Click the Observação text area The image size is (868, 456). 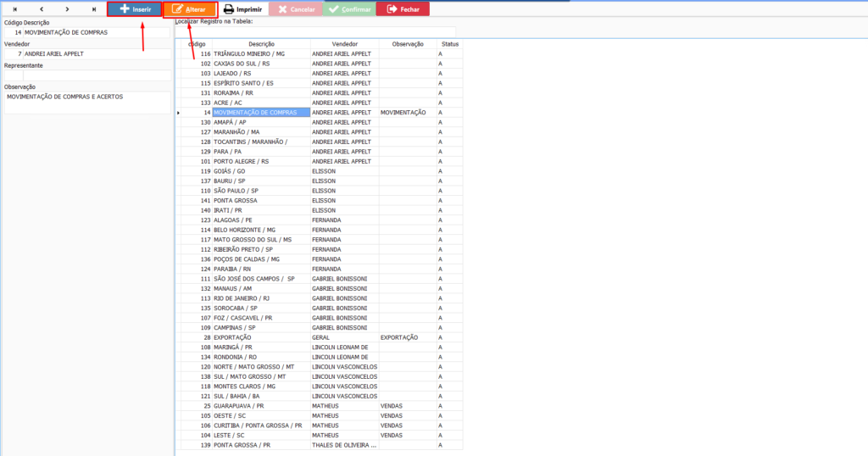(86, 102)
